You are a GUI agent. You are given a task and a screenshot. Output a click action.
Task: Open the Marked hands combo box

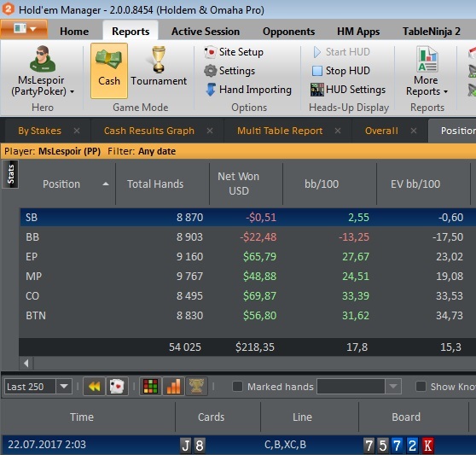point(359,387)
